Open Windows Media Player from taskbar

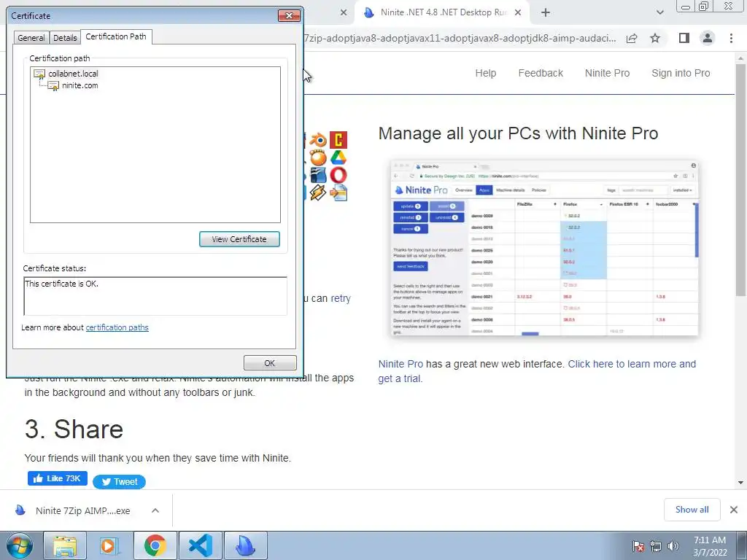[110, 545]
